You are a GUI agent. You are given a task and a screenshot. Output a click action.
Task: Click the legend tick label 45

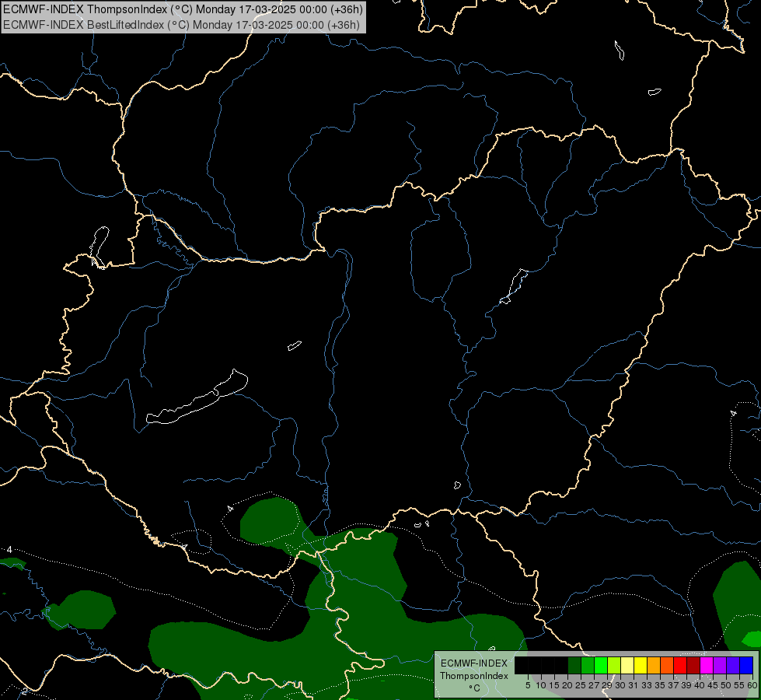713,685
